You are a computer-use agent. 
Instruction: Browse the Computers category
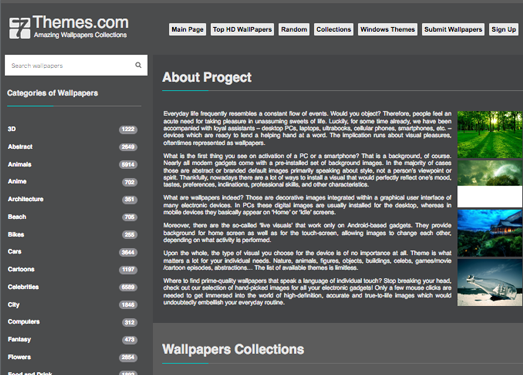pos(23,322)
